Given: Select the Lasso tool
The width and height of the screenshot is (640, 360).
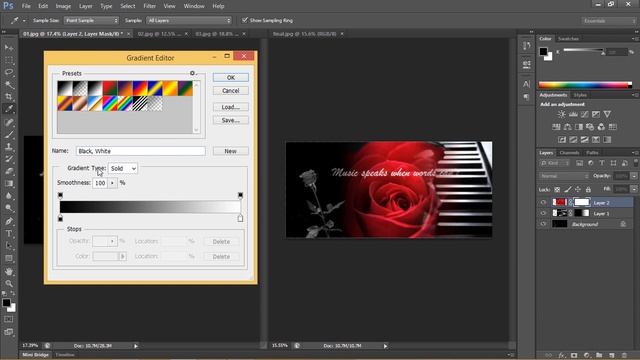Looking at the screenshot, I should pyautogui.click(x=9, y=72).
